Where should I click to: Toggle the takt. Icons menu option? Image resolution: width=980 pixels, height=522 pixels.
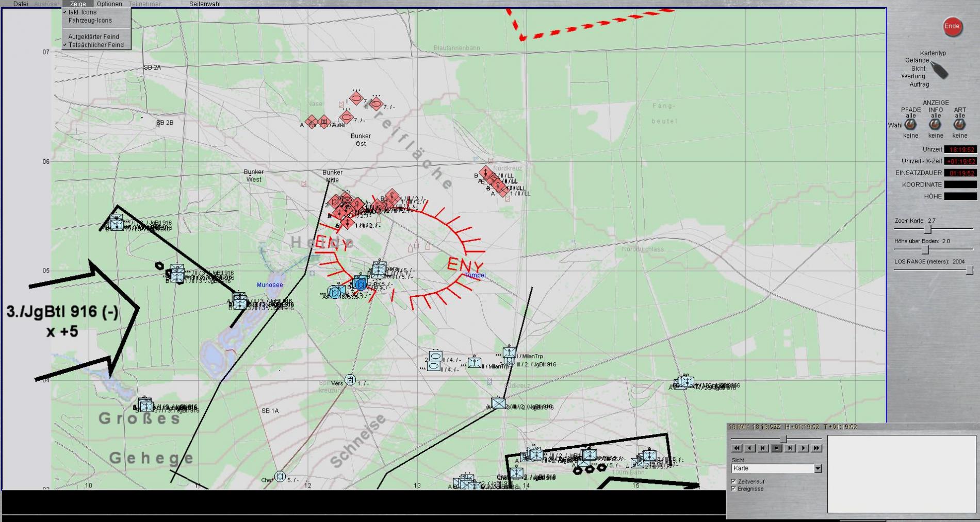[83, 12]
